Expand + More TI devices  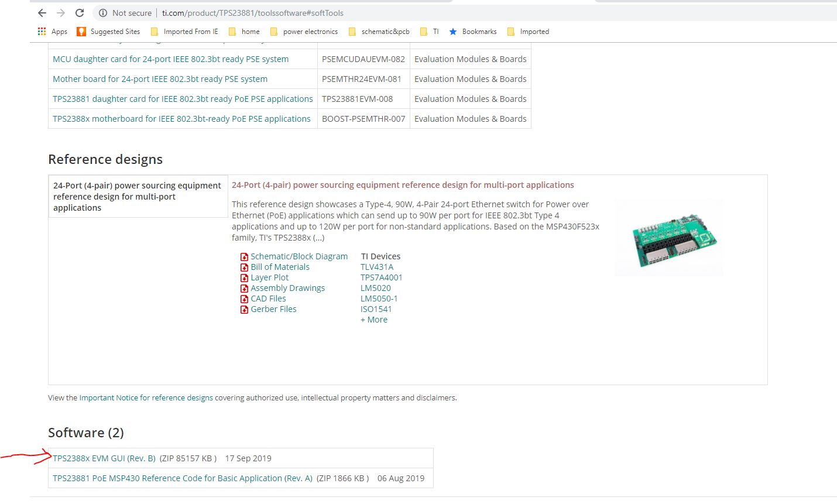click(374, 320)
